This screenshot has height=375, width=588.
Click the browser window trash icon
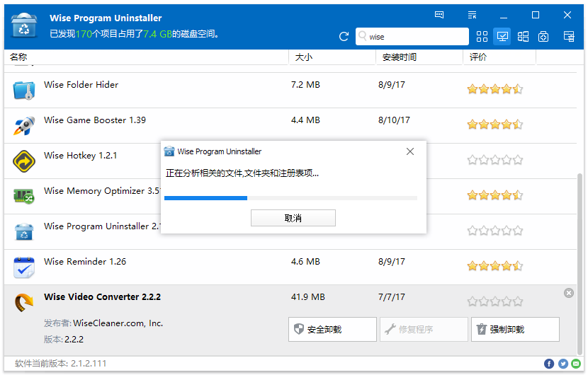click(x=568, y=37)
